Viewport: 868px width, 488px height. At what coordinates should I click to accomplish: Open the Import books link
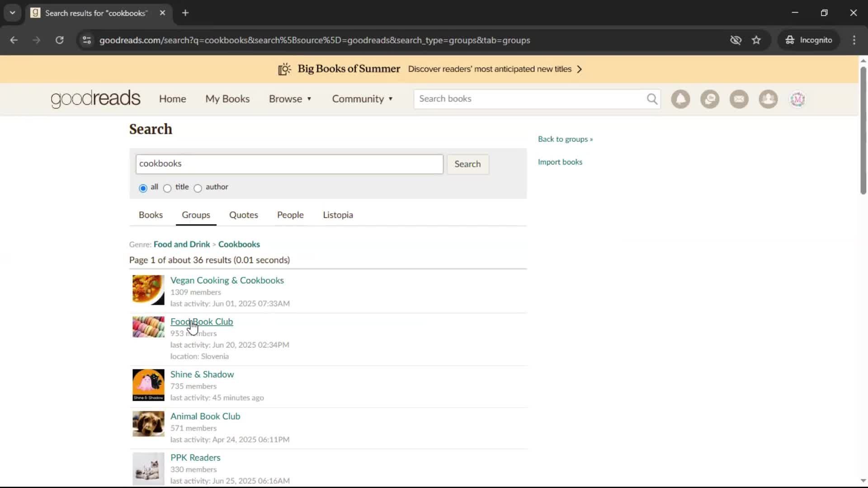[x=560, y=162]
